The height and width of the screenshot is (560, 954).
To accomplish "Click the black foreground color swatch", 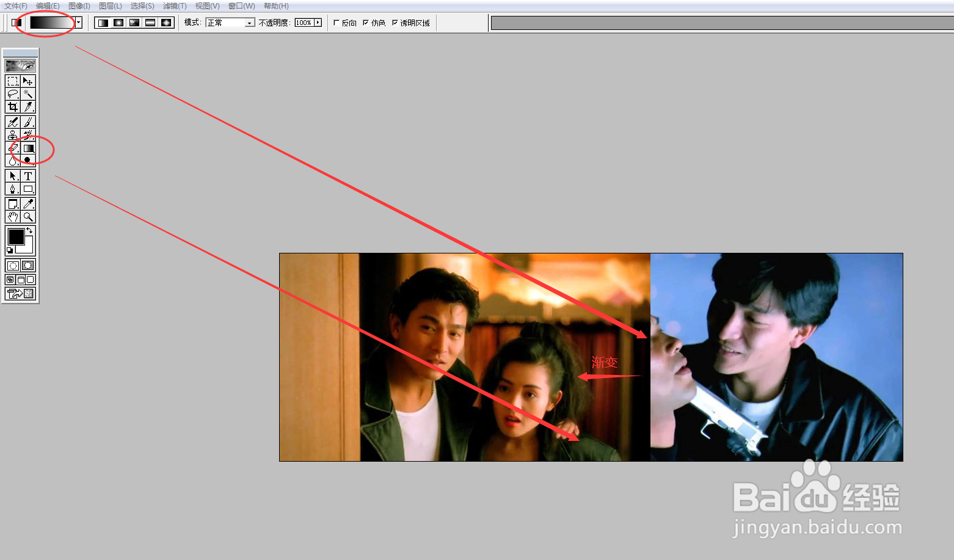I will pos(16,236).
